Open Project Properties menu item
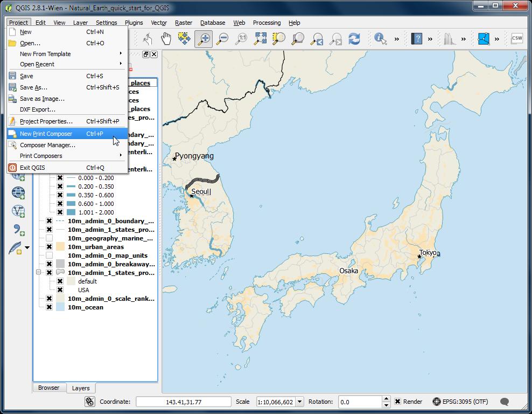 pyautogui.click(x=67, y=121)
